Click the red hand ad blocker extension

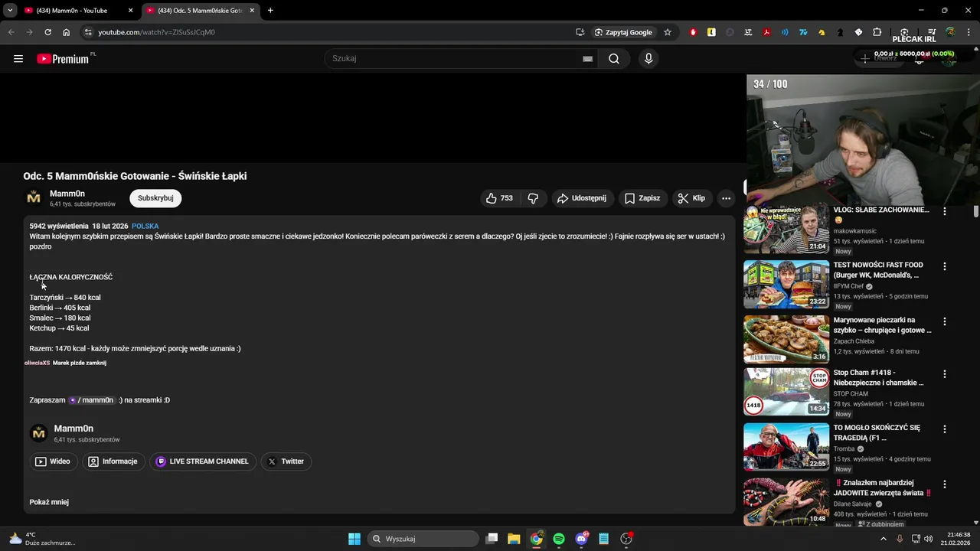pyautogui.click(x=693, y=32)
